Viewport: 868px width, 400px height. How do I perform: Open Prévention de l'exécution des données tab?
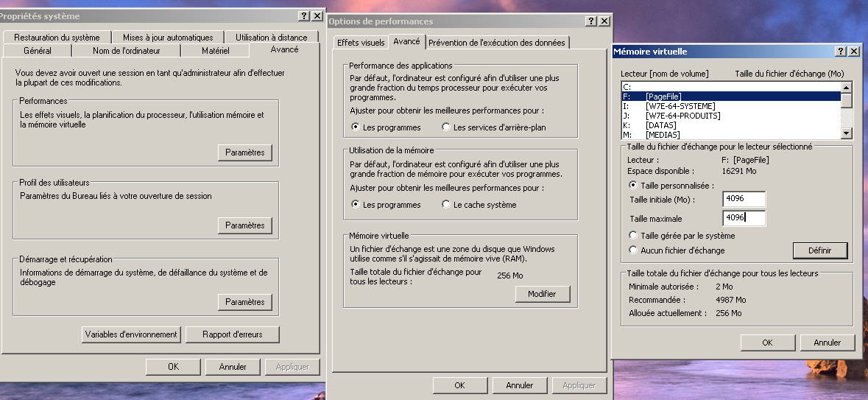[496, 43]
